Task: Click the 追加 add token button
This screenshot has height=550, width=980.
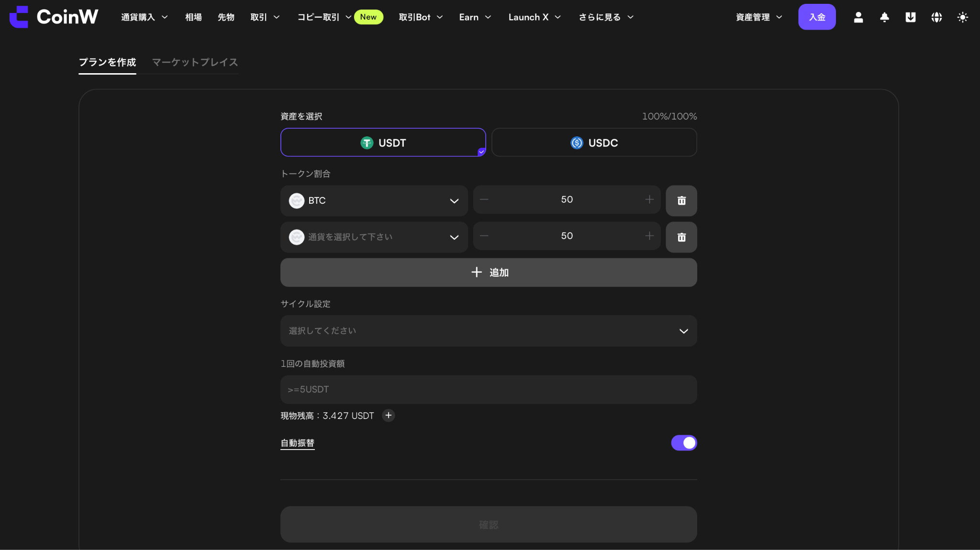Action: [x=489, y=272]
